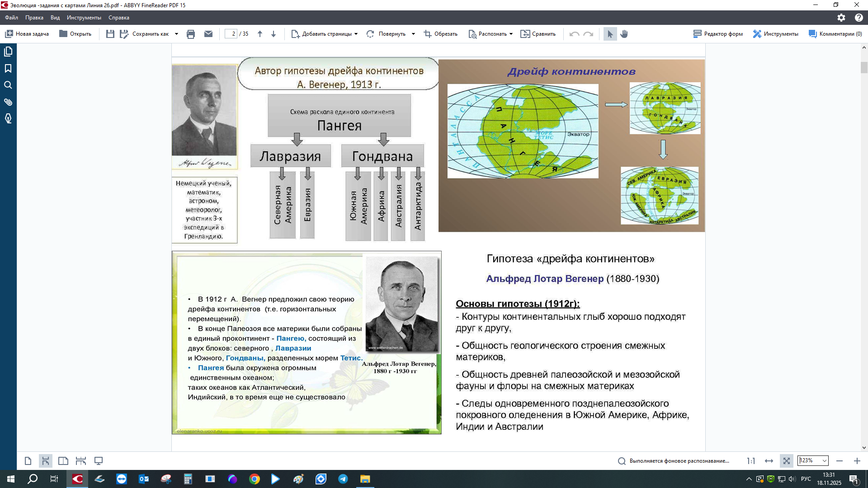Activate the arrow selection tool
The image size is (868, 488).
pyautogui.click(x=610, y=34)
